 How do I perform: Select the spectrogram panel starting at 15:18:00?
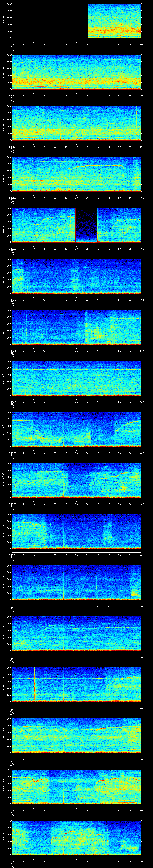pos(77,480)
